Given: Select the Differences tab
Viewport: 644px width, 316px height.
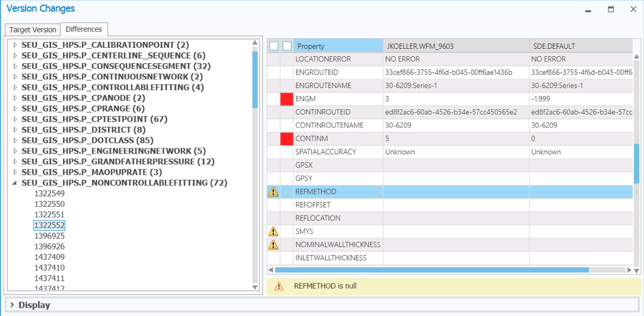Looking at the screenshot, I should [x=84, y=29].
